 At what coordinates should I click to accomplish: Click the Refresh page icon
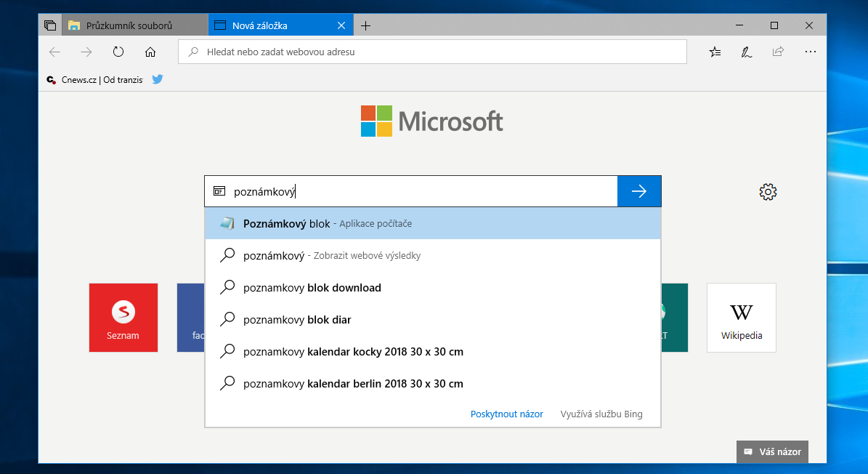click(118, 52)
